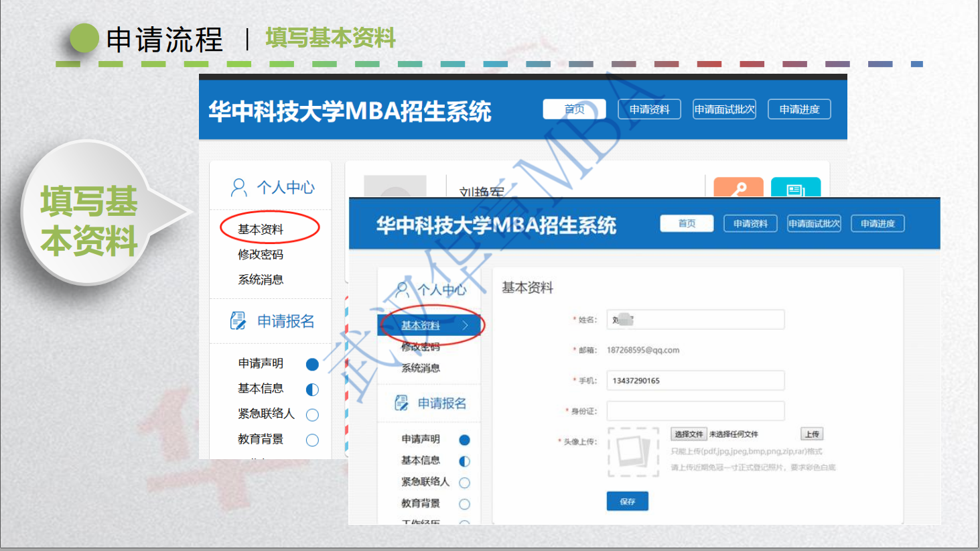Open 申请进度 tab in front window header

pyautogui.click(x=878, y=223)
